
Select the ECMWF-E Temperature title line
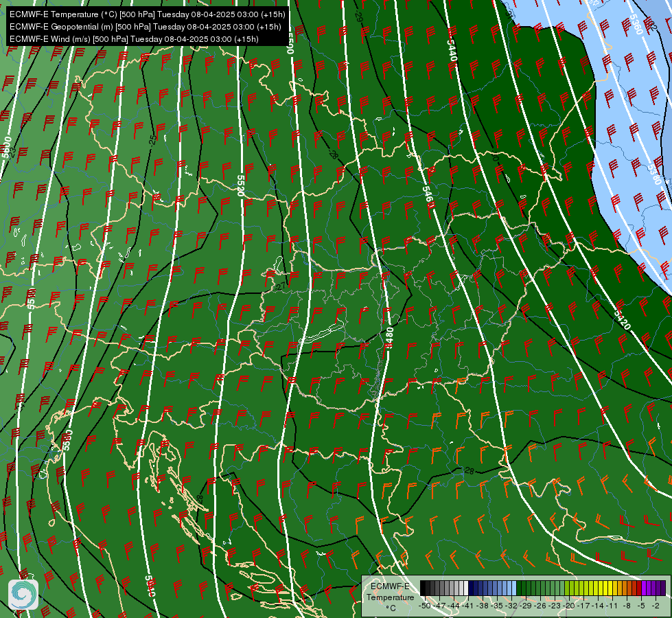pyautogui.click(x=147, y=14)
